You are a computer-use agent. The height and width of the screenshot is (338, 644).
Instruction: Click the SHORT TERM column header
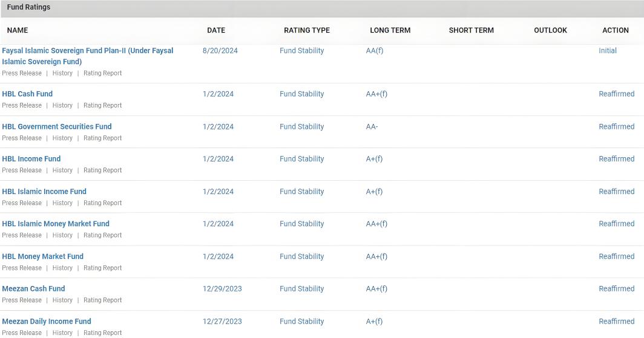(x=471, y=30)
